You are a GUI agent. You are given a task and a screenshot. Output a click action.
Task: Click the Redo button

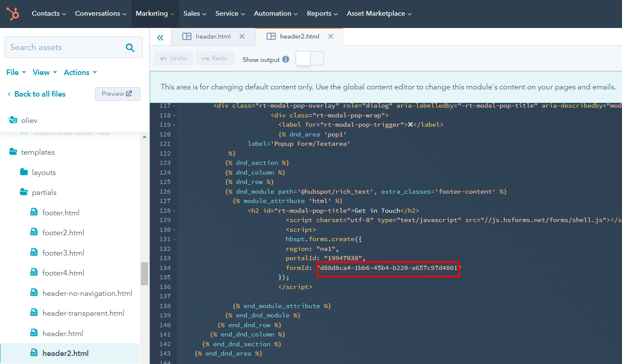tap(215, 58)
